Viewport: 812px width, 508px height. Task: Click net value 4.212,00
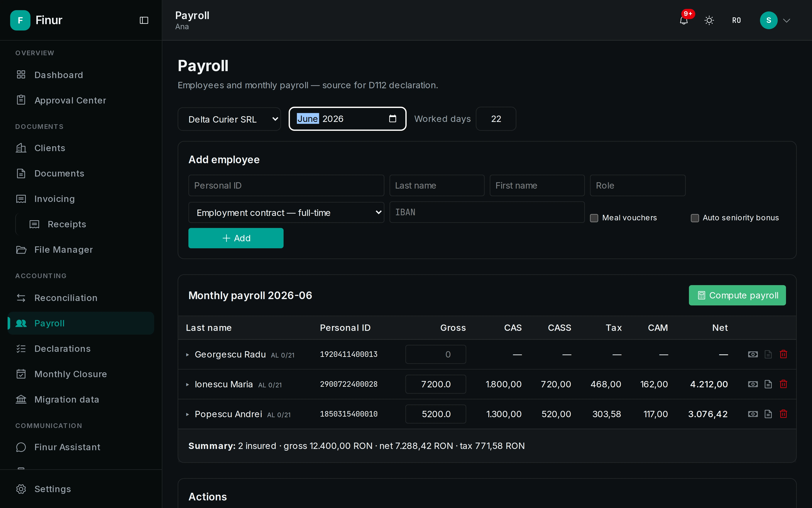pos(709,384)
